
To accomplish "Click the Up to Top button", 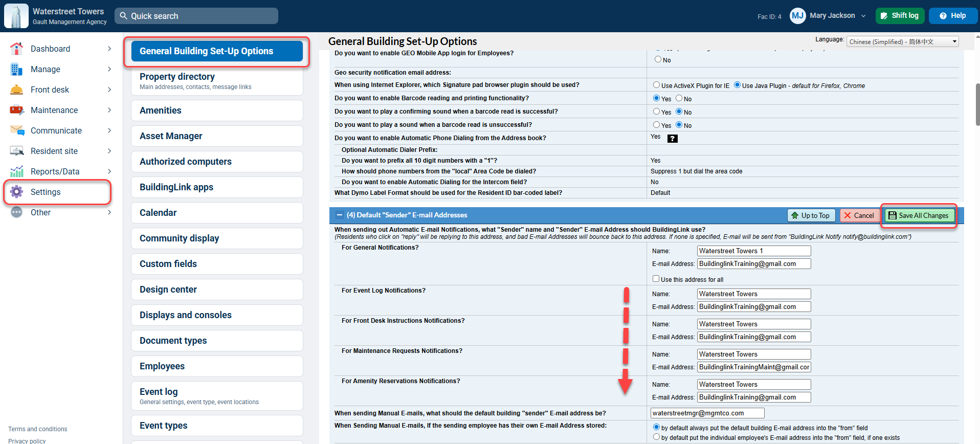I will [x=811, y=215].
